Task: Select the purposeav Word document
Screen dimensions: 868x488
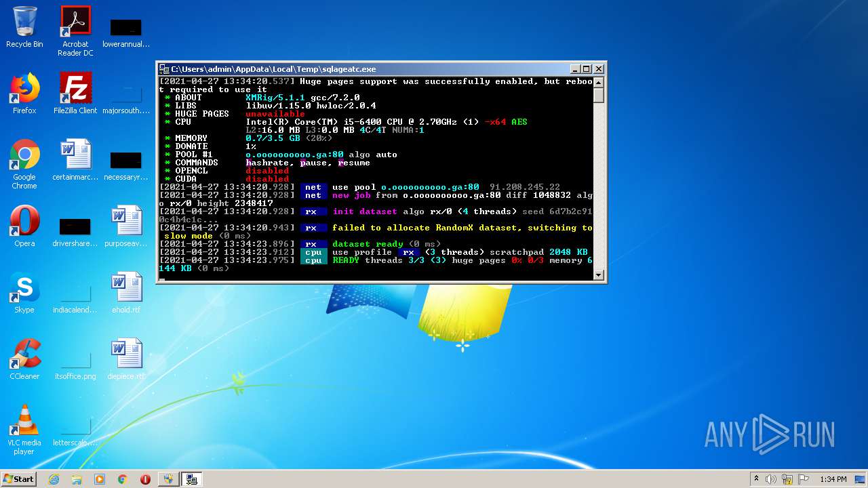Action: 126,226
